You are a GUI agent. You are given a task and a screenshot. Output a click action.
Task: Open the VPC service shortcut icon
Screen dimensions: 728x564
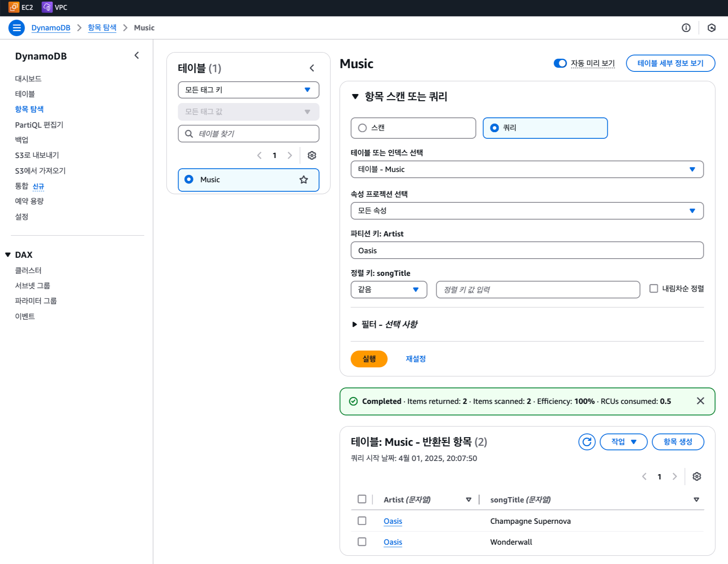tap(47, 7)
